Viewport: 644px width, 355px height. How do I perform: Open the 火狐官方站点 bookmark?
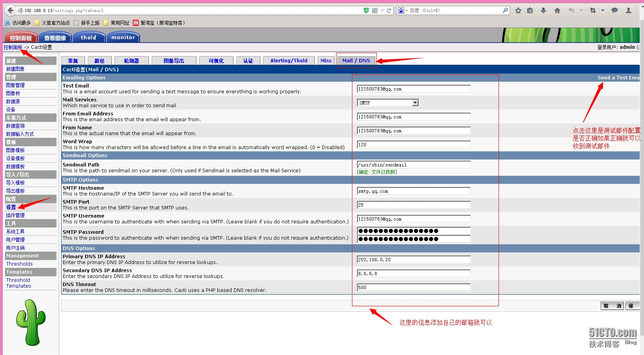click(x=52, y=23)
